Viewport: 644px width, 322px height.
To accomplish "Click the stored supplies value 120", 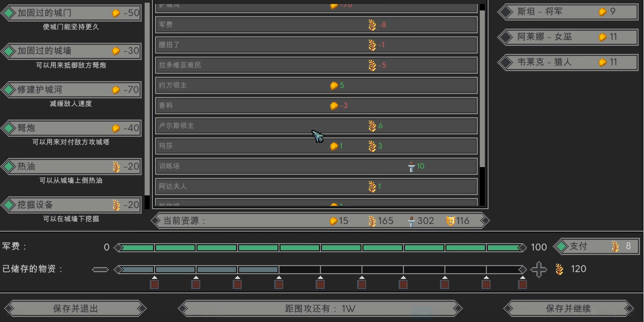I will [579, 269].
